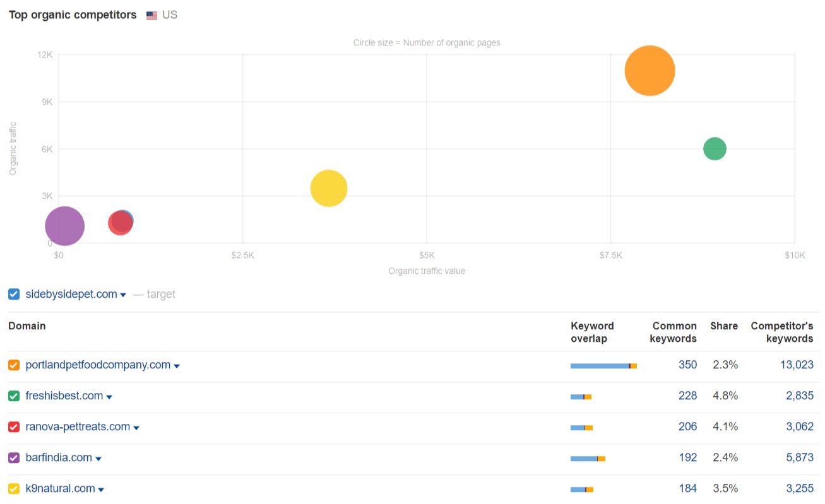
Task: Open 350 common keywords for portlandpetfoodcompany.com
Action: (687, 365)
